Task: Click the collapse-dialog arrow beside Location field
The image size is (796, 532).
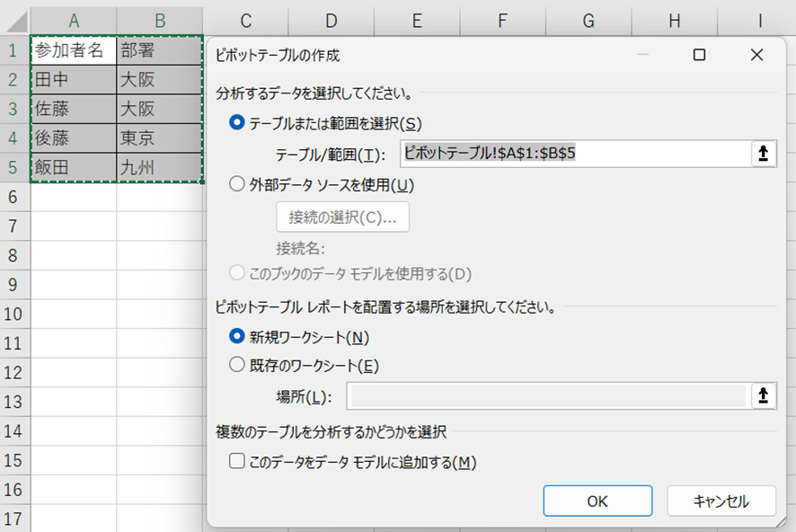Action: pyautogui.click(x=763, y=396)
